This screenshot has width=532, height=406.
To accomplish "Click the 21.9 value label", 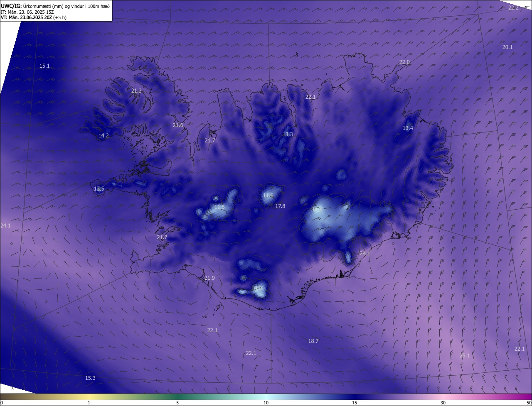I will click(209, 278).
